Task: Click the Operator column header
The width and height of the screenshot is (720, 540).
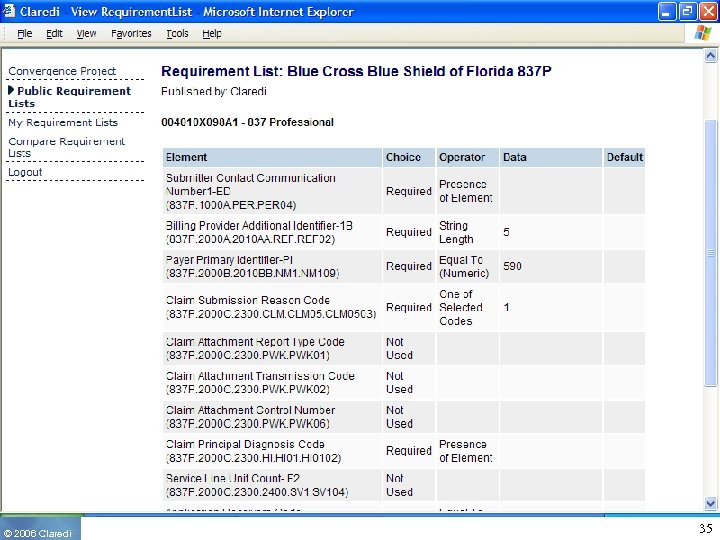Action: (467, 157)
